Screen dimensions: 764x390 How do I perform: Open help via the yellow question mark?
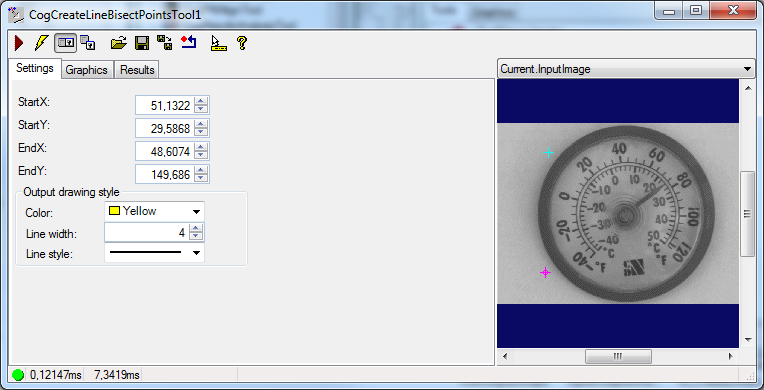[242, 43]
